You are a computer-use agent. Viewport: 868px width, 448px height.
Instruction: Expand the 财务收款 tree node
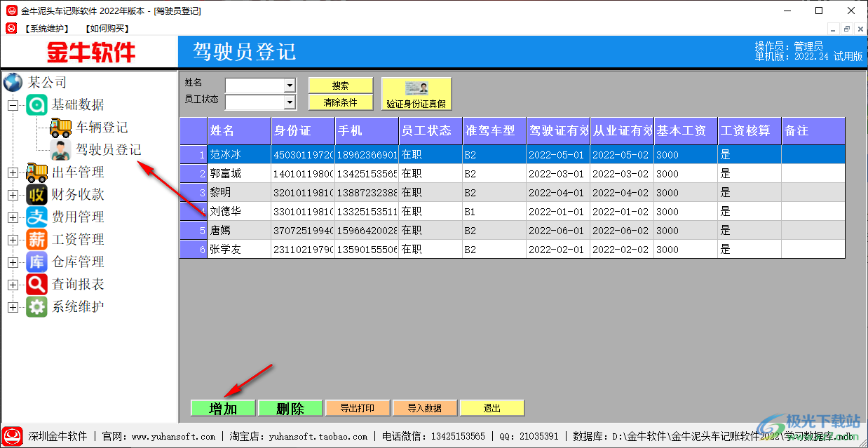(13, 195)
